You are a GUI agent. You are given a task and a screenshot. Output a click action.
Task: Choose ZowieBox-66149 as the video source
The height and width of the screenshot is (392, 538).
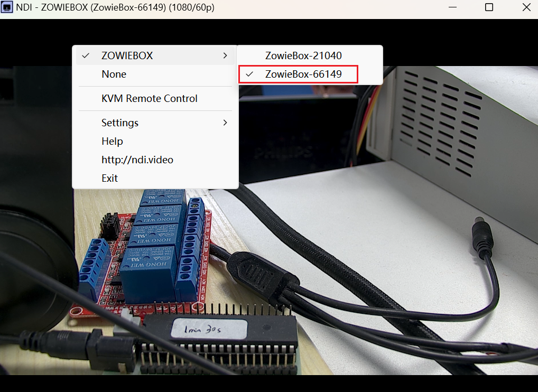click(303, 74)
